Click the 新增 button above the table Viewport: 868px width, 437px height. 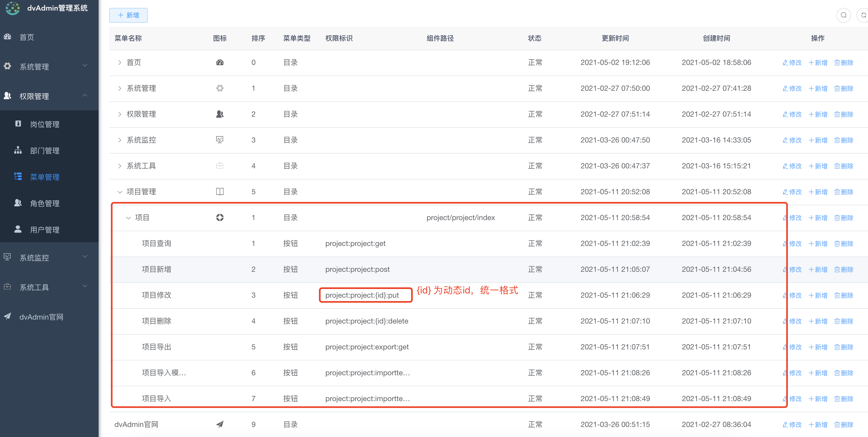pos(128,15)
